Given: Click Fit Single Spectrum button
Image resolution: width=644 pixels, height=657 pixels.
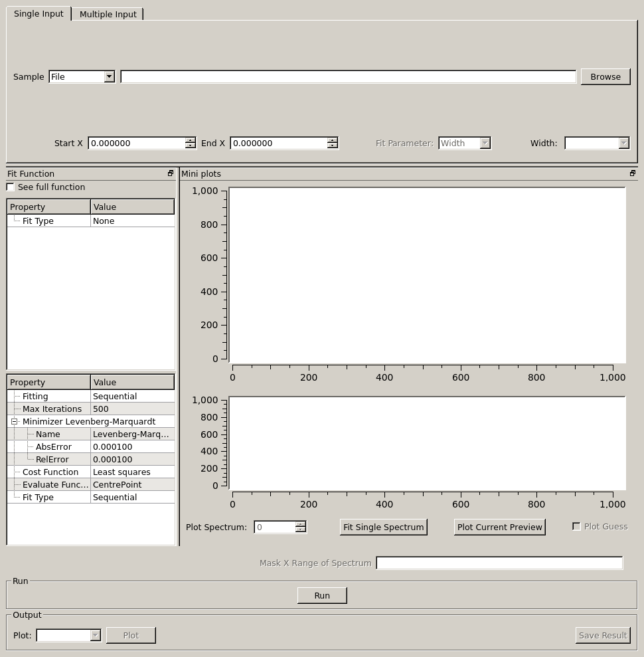Looking at the screenshot, I should (x=383, y=527).
